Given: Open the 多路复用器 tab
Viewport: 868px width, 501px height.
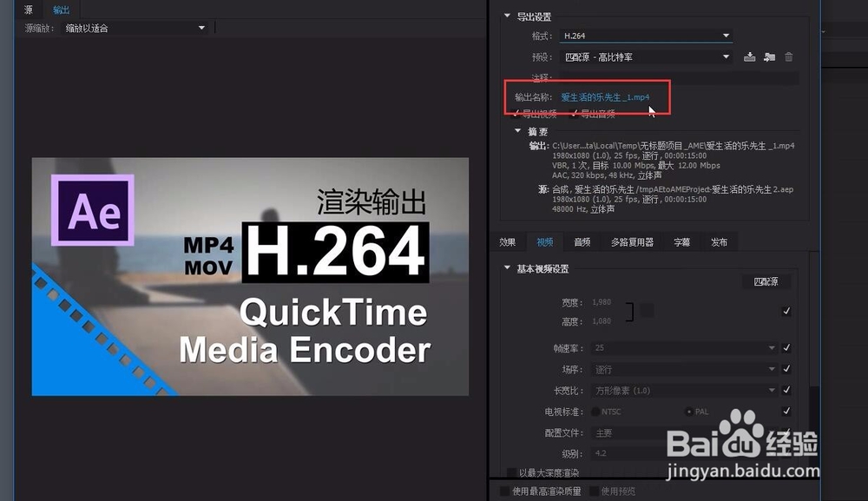Looking at the screenshot, I should [632, 242].
